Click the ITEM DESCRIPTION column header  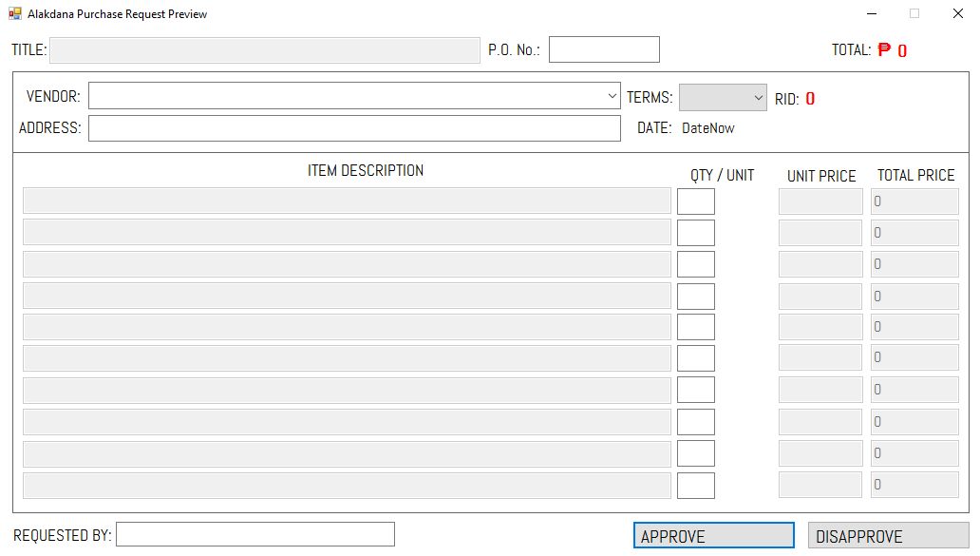pyautogui.click(x=366, y=171)
